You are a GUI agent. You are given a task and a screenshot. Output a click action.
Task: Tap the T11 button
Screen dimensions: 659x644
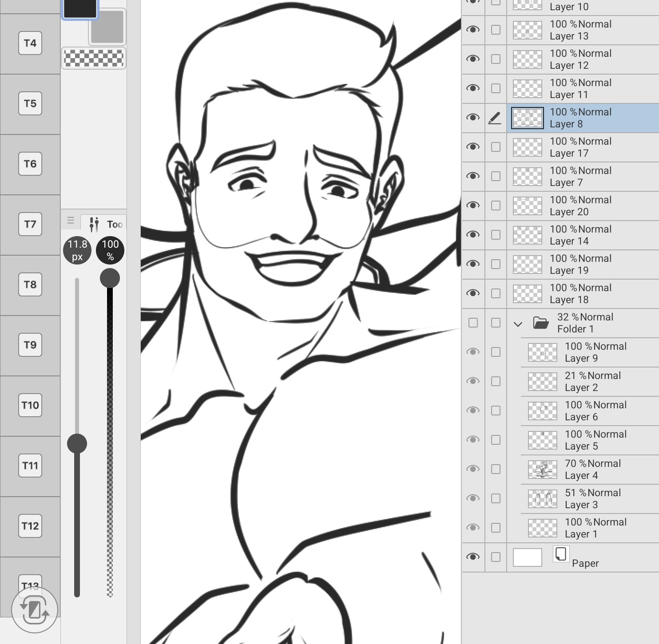pyautogui.click(x=30, y=466)
